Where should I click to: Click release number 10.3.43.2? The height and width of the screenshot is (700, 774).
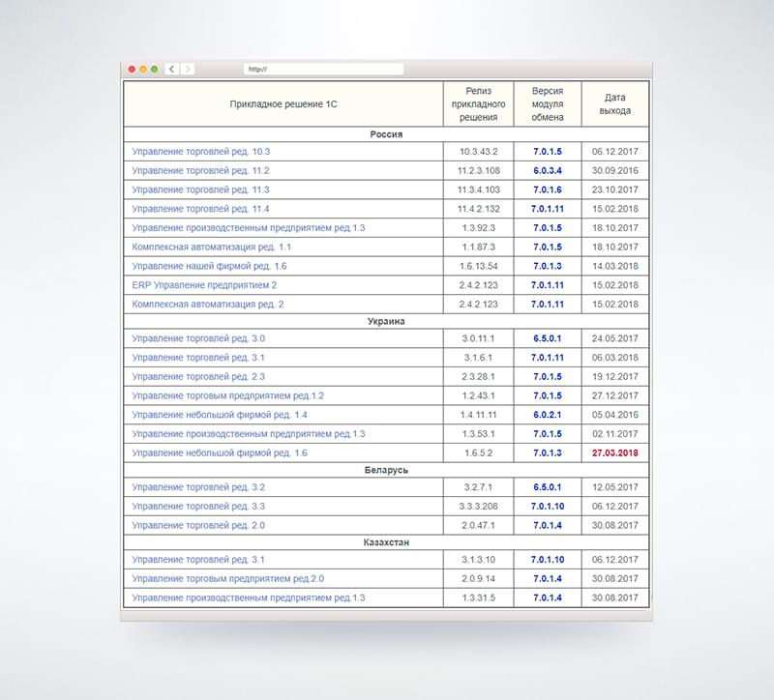478,152
